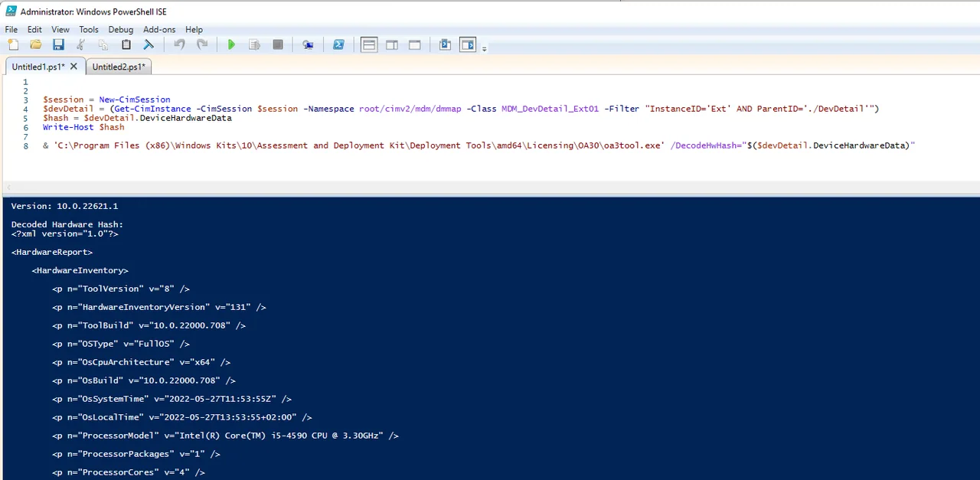Show the script pane on top
Viewport: 980px width, 480px height.
[x=369, y=45]
